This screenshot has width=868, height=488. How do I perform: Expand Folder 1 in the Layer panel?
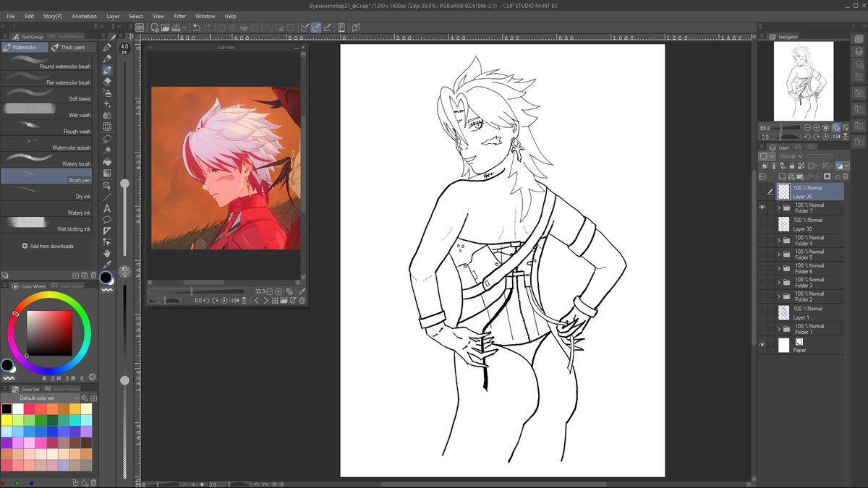pyautogui.click(x=779, y=329)
